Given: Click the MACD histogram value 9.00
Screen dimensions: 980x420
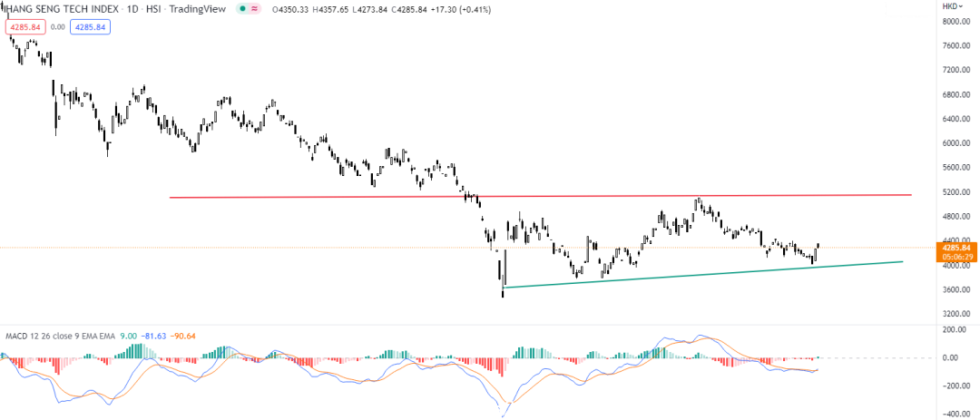Looking at the screenshot, I should [x=129, y=337].
